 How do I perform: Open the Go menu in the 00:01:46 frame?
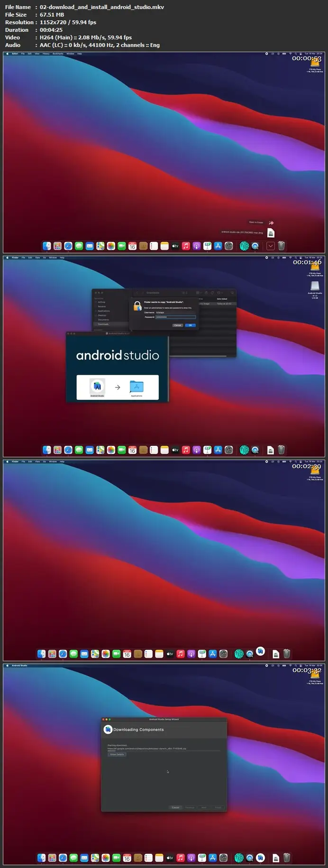45,258
